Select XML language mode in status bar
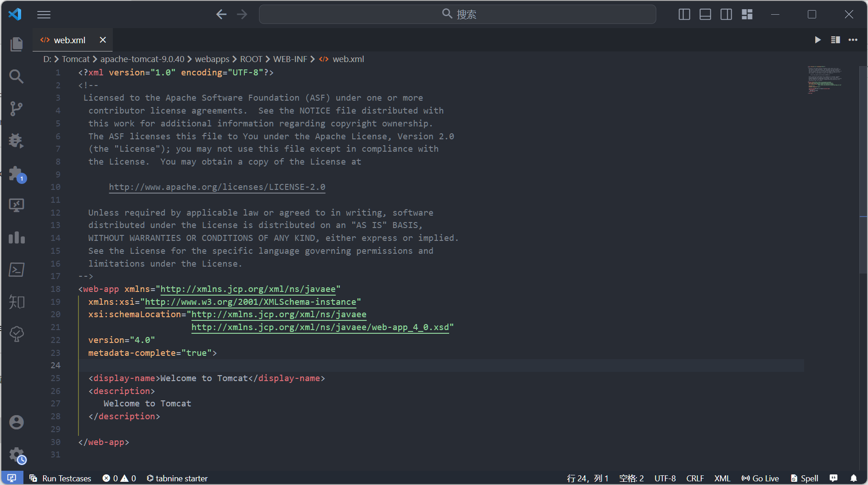 point(722,478)
